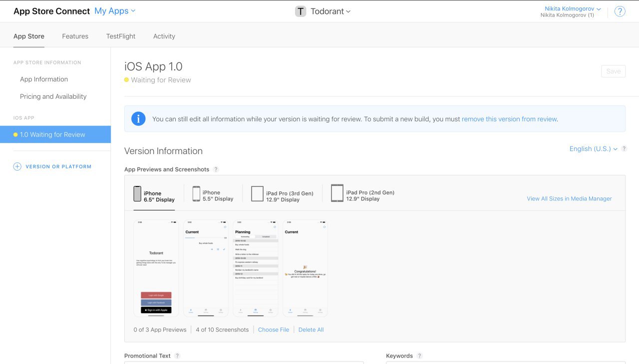Click remove this version from review link

click(509, 119)
